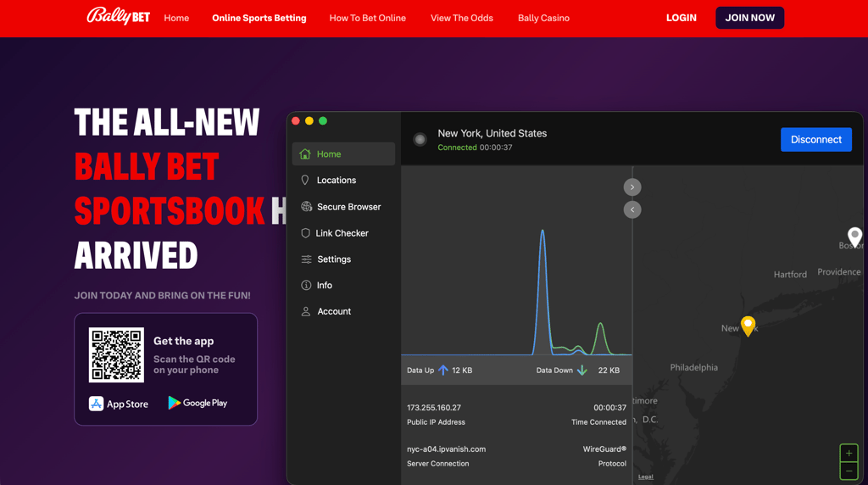Viewport: 868px width, 485px height.
Task: Collapse panel with left chevron button
Action: 632,209
